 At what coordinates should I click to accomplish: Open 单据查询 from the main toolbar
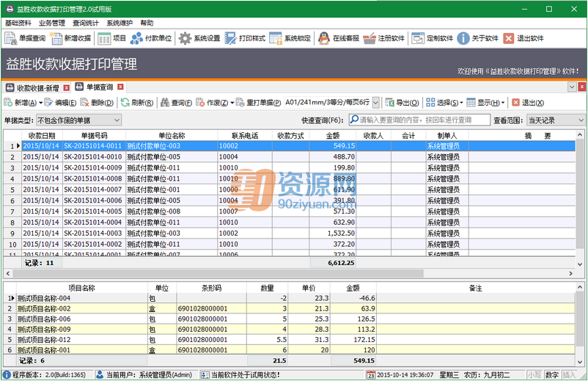pyautogui.click(x=25, y=38)
